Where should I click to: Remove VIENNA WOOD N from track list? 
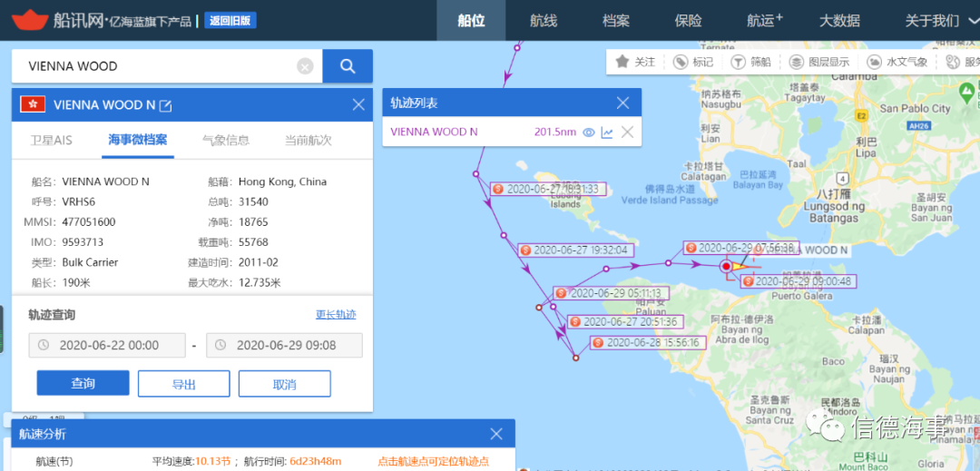(627, 132)
